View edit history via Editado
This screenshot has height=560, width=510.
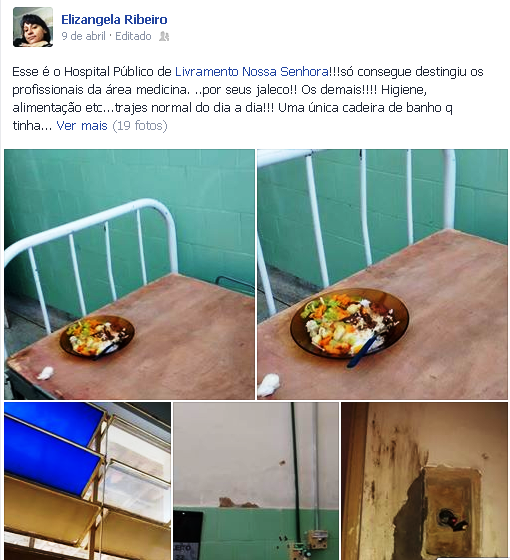click(x=133, y=36)
